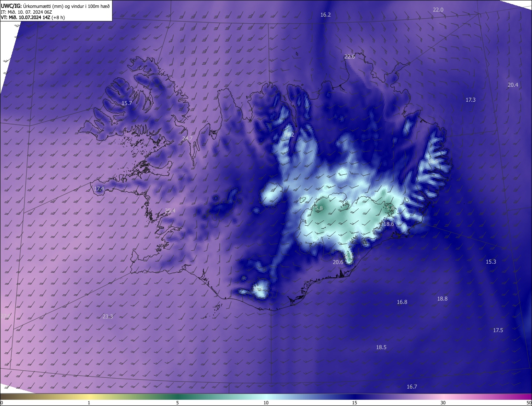Click the 17.5 value label

498,330
